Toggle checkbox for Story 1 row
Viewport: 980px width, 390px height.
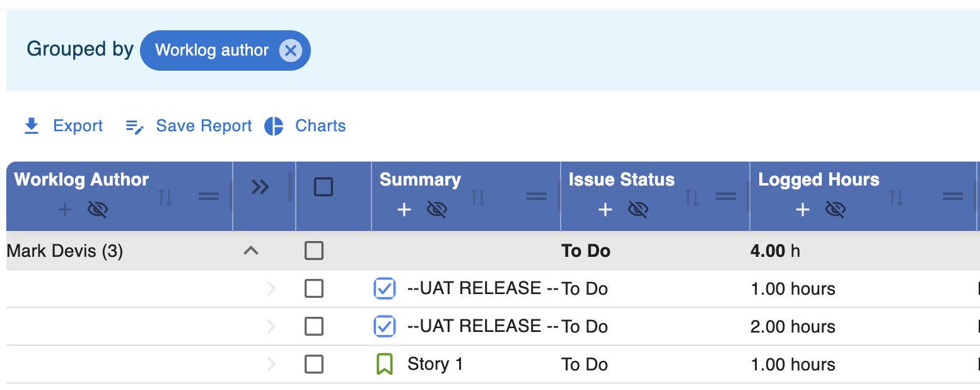[314, 365]
